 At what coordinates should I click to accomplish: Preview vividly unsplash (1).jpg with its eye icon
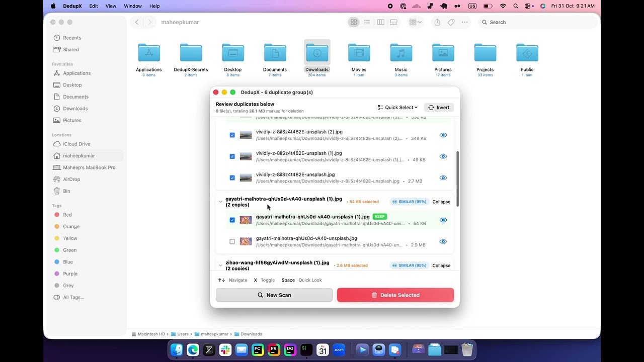[x=443, y=156]
